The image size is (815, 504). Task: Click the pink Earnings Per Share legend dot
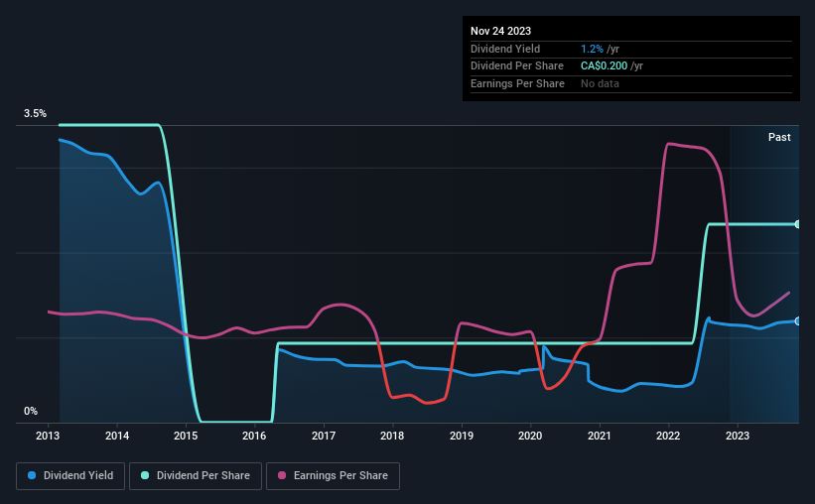pyautogui.click(x=282, y=475)
